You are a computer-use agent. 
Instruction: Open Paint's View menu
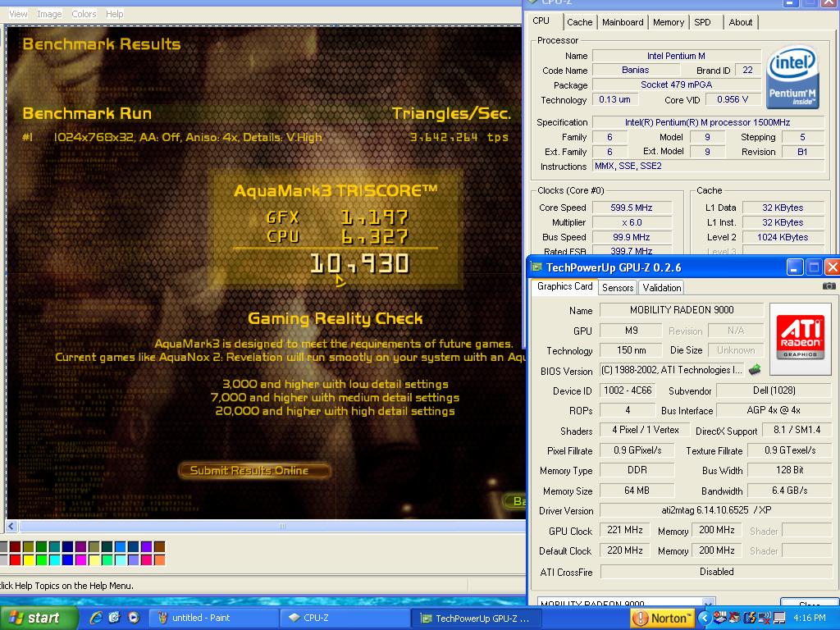click(18, 14)
